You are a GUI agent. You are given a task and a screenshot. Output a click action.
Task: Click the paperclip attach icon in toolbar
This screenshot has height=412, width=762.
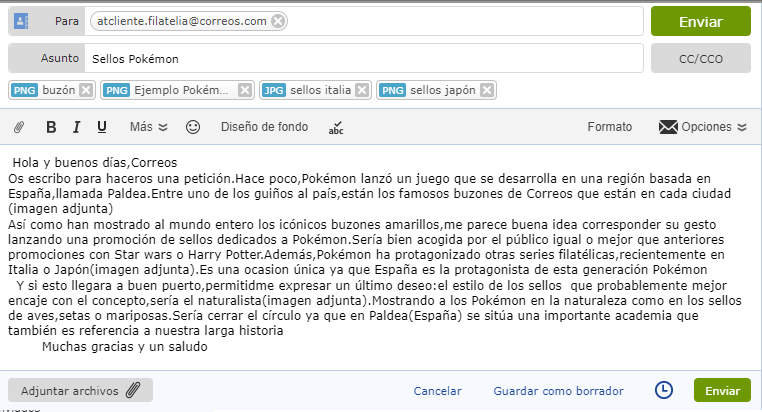(19, 127)
